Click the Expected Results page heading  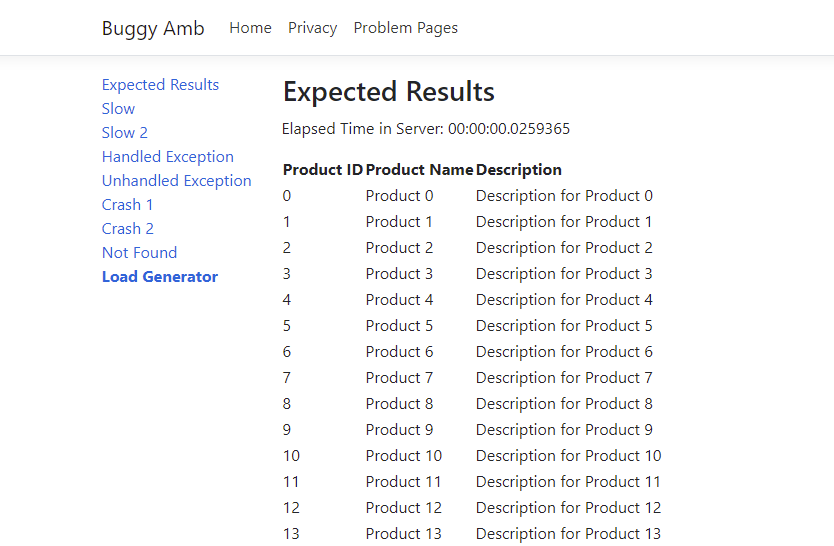[388, 92]
